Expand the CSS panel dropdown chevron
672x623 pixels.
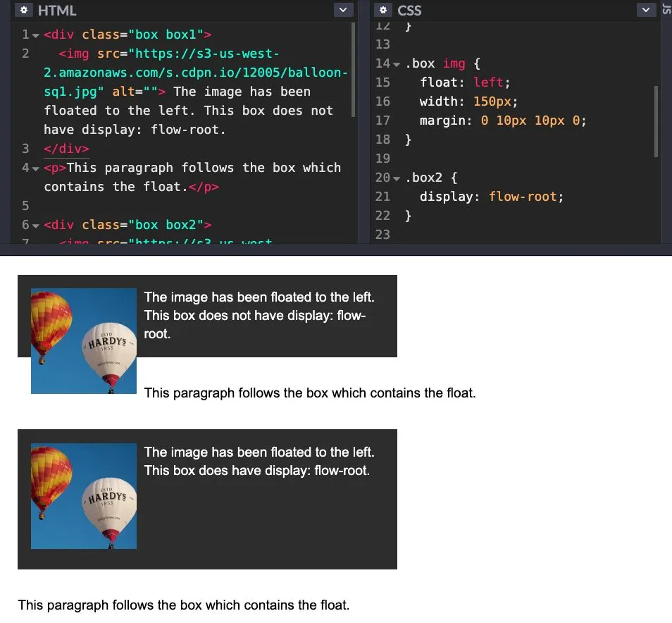coord(646,10)
